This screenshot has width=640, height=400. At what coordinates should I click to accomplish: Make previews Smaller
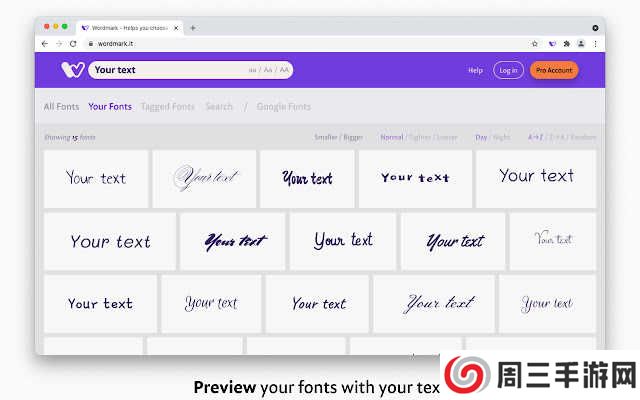[325, 137]
